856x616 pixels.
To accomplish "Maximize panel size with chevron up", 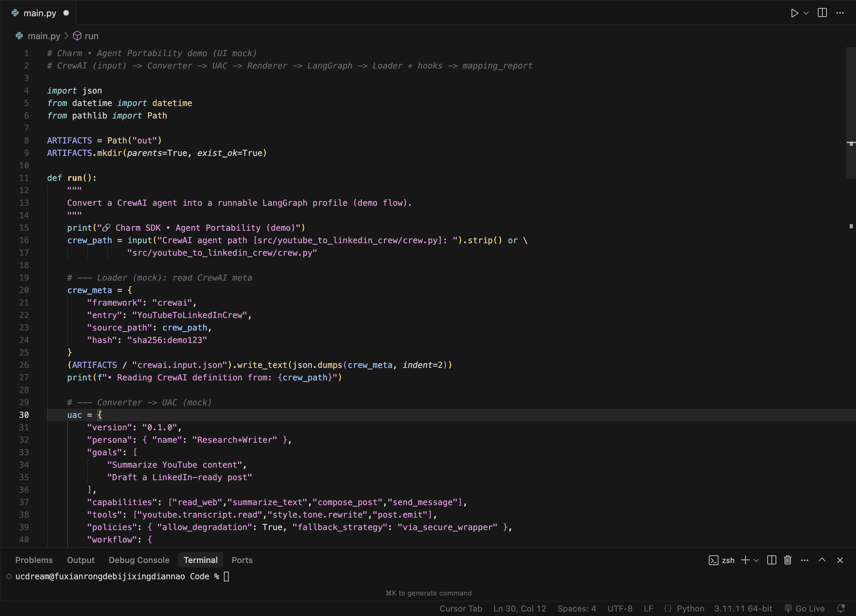I will pos(822,560).
